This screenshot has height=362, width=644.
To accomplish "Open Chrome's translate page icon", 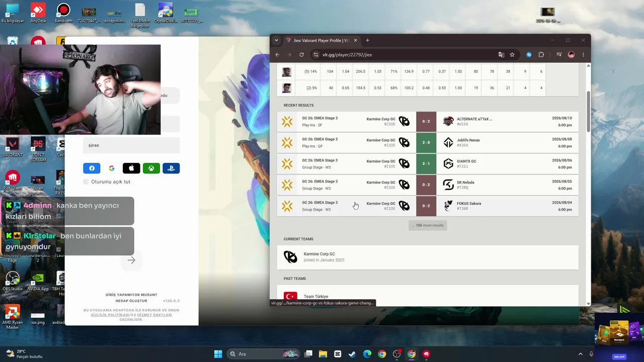I will click(x=501, y=55).
